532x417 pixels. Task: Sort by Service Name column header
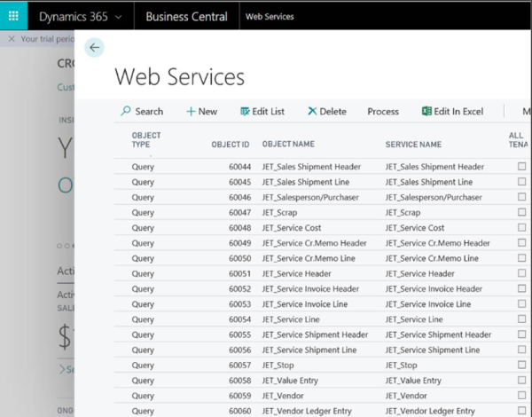click(x=413, y=145)
